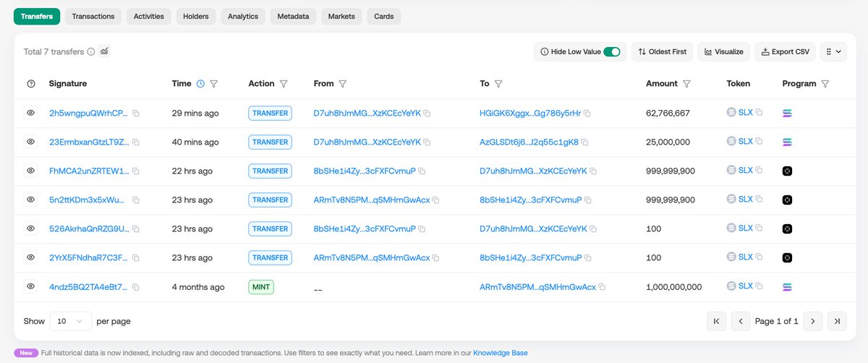Click eye icon for FhMCA2unZRTEW1 row
868x363 pixels.
click(31, 171)
